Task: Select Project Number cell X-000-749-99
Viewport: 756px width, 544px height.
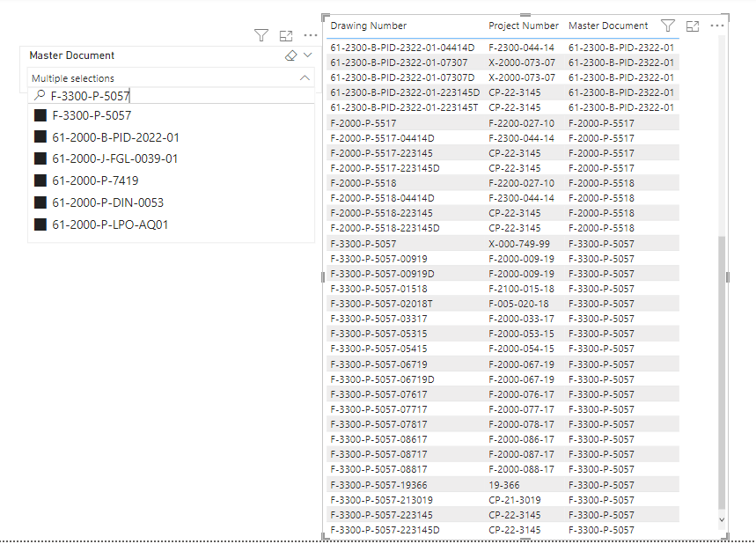Action: coord(519,244)
